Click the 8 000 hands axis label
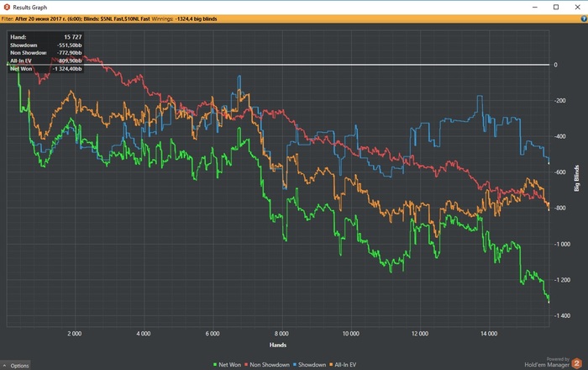 pyautogui.click(x=281, y=334)
